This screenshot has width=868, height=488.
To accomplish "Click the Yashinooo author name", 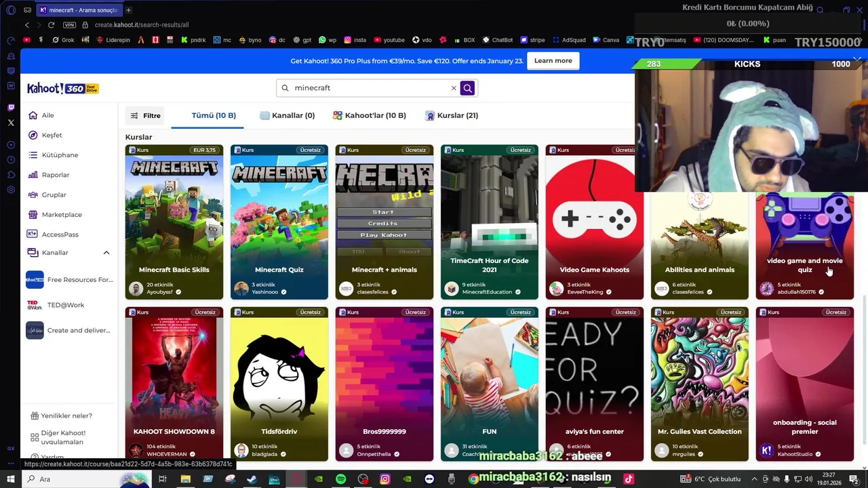I will point(265,292).
